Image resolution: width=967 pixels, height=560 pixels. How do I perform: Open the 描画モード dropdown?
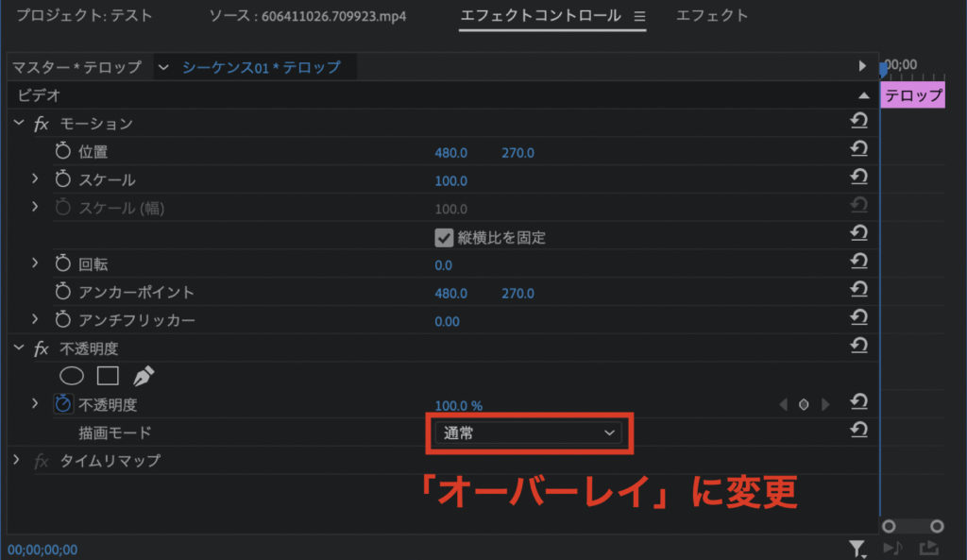click(x=528, y=433)
